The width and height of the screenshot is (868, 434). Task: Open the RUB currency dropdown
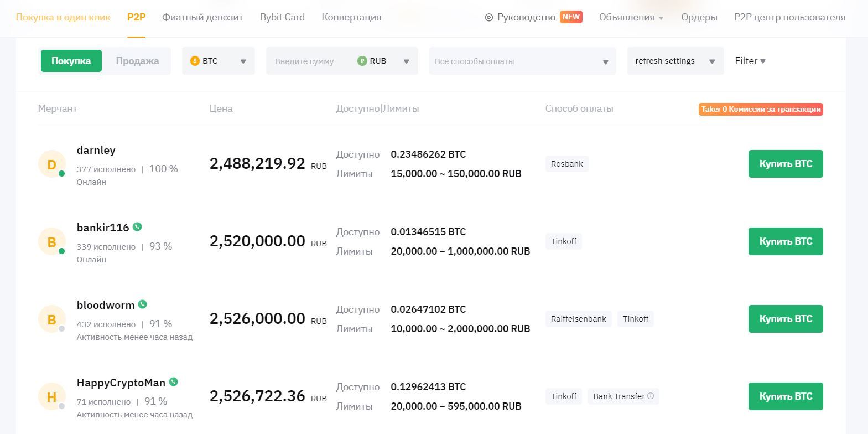click(384, 61)
